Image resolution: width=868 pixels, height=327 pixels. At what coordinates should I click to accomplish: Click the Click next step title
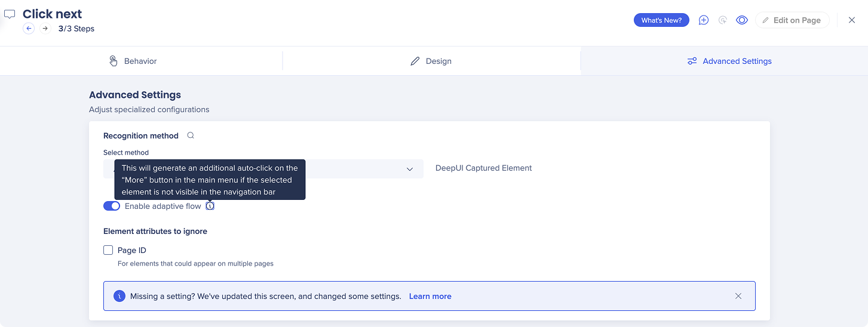pyautogui.click(x=53, y=14)
